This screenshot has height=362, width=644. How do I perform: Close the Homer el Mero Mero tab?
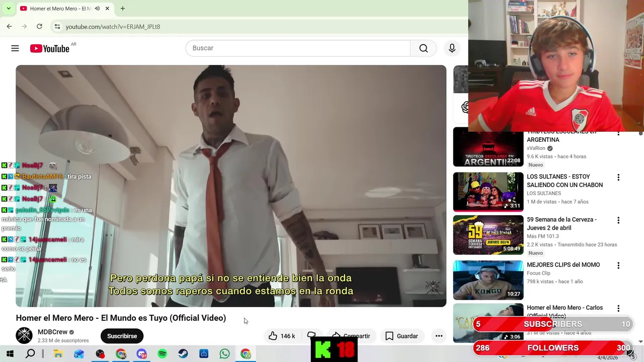click(107, 9)
